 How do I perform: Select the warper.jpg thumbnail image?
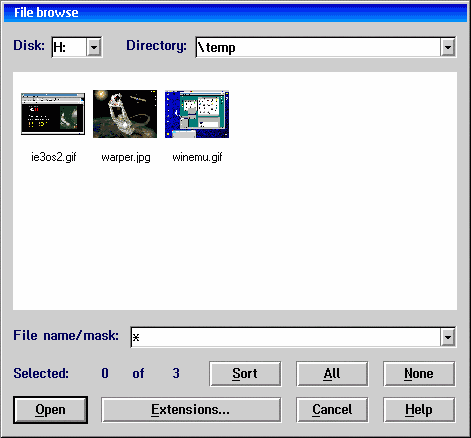[x=125, y=114]
